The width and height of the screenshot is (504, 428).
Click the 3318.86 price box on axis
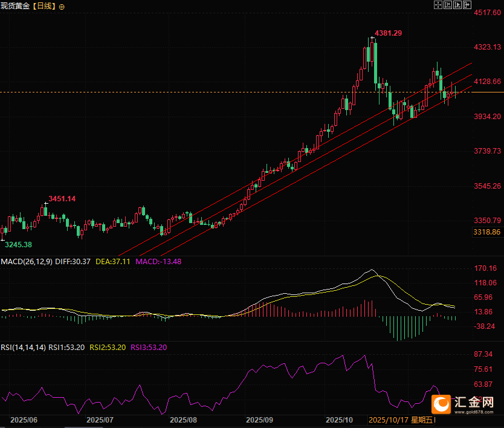[x=487, y=232]
